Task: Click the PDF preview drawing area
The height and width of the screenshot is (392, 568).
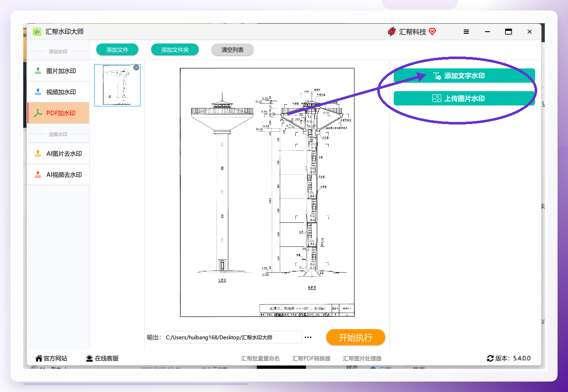Action: coord(267,192)
